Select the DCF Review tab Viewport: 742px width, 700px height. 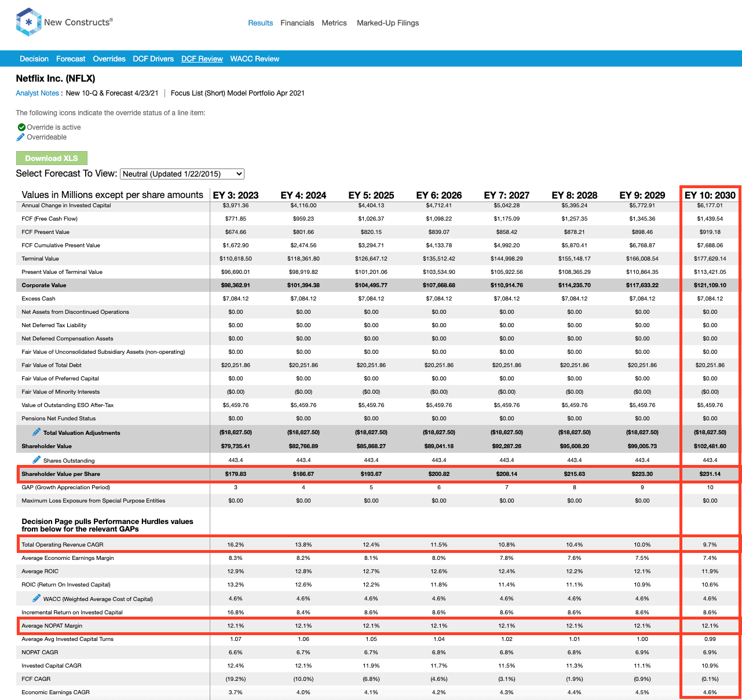202,59
